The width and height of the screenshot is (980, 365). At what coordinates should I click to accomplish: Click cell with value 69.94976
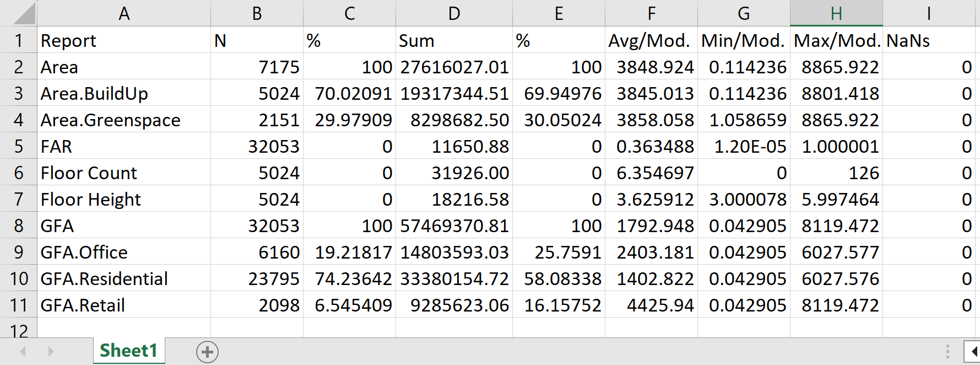point(559,93)
